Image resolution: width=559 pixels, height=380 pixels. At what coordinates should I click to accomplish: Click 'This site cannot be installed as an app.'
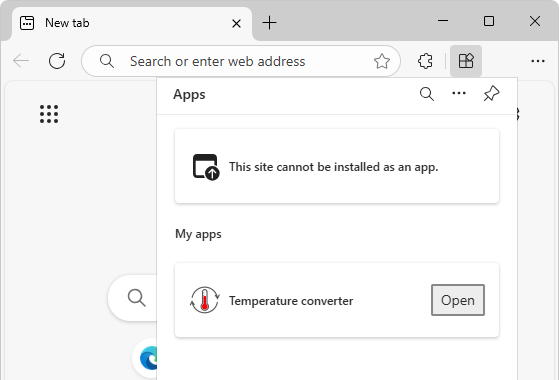coord(333,167)
